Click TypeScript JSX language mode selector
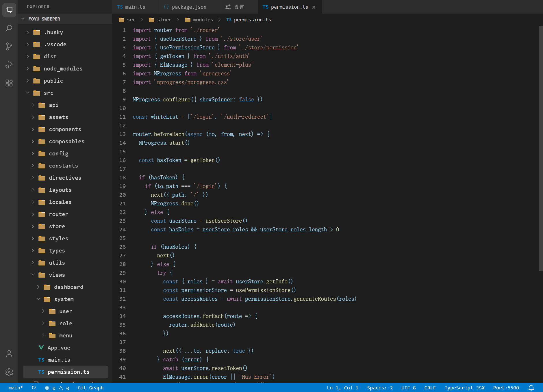543x392 pixels. (x=464, y=388)
